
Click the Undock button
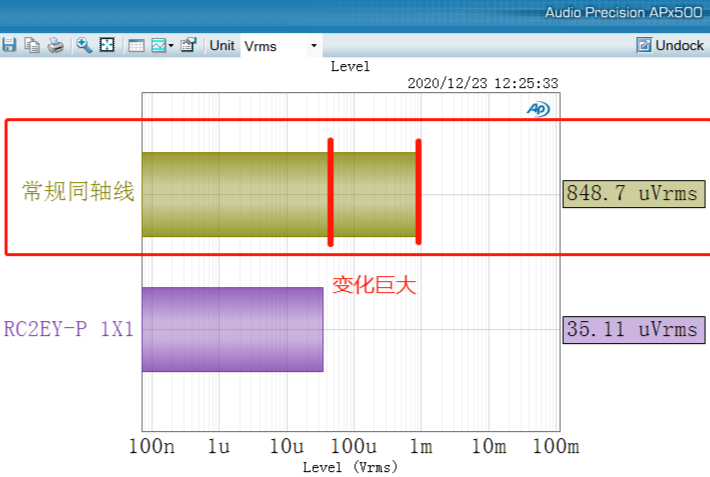pyautogui.click(x=670, y=45)
